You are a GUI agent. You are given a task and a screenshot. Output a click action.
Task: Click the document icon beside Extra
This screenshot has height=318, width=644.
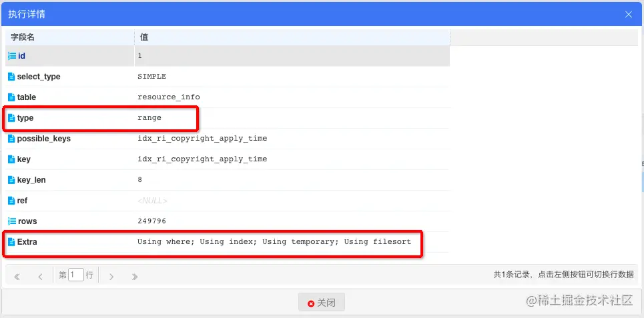pos(11,242)
